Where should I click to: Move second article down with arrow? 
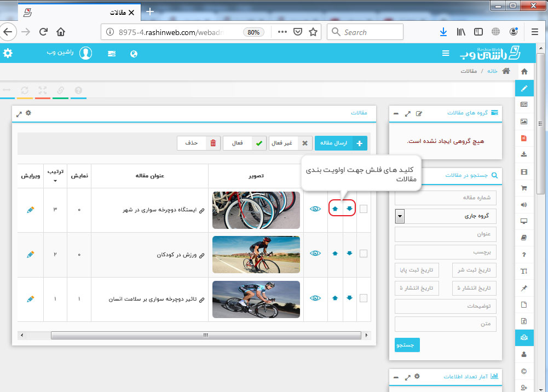(x=349, y=253)
